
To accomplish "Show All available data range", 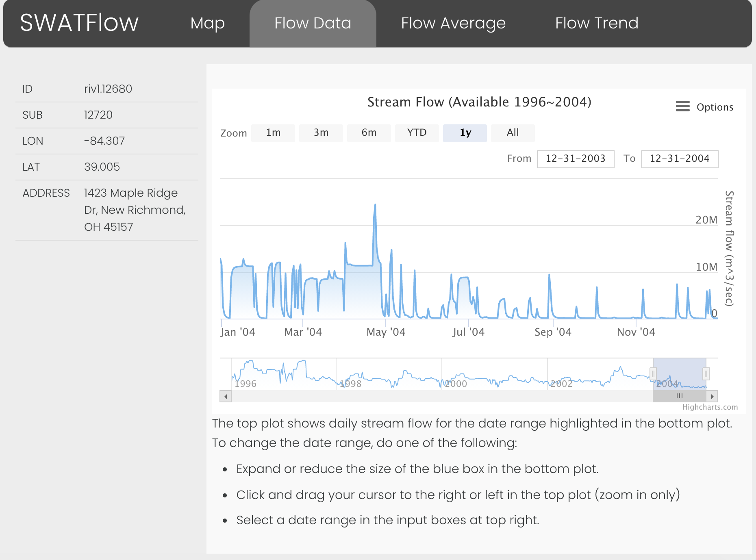I will click(513, 133).
